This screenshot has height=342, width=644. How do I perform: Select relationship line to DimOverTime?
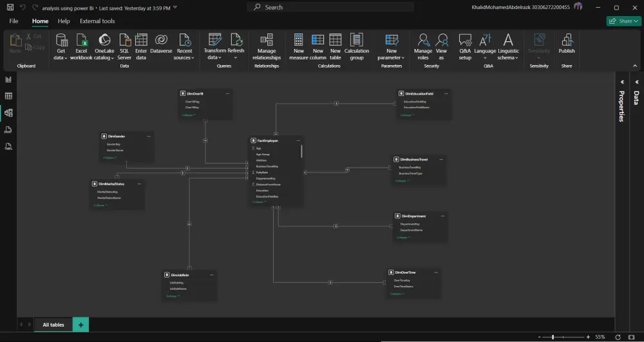[x=330, y=283]
